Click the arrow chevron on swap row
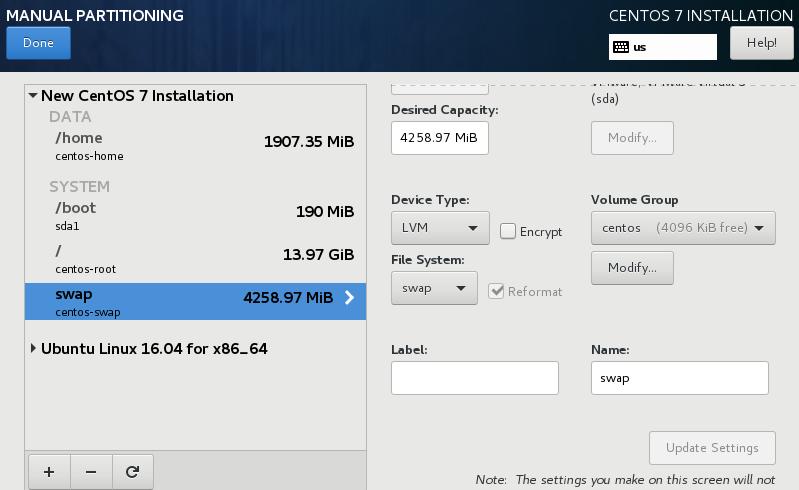This screenshot has height=490, width=799. (x=350, y=297)
